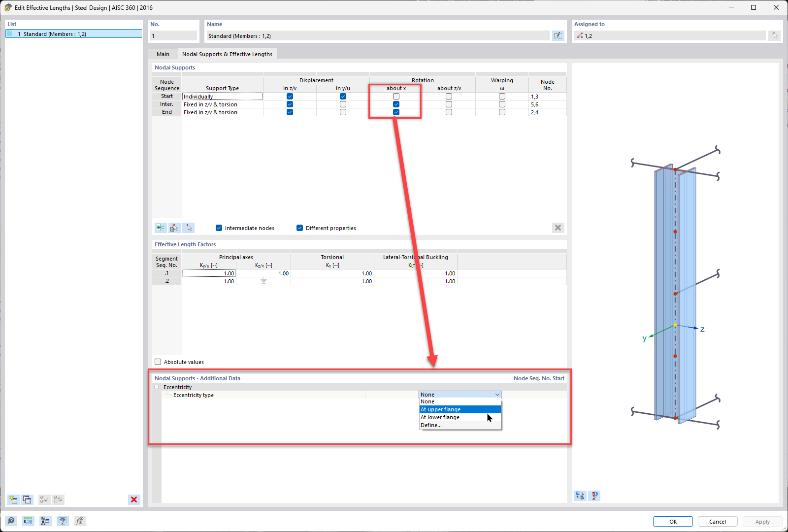Viewport: 788px width, 532px height.
Task: Click node numbers cell '5,6'
Action: [547, 104]
